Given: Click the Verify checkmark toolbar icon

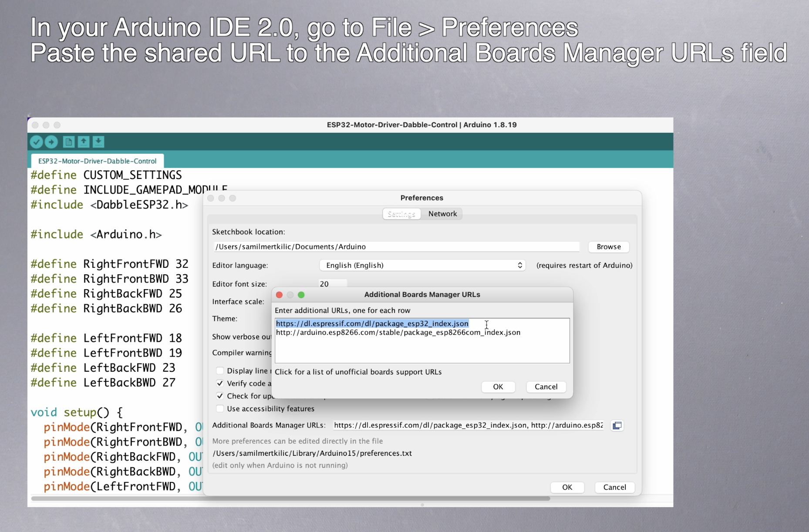Looking at the screenshot, I should (x=37, y=142).
